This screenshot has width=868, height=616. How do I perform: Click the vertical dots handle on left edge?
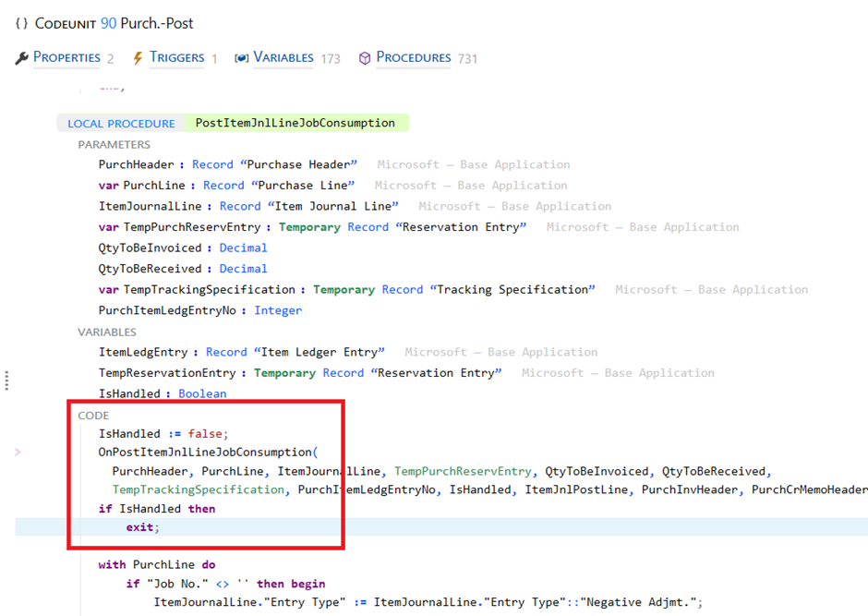(x=6, y=380)
